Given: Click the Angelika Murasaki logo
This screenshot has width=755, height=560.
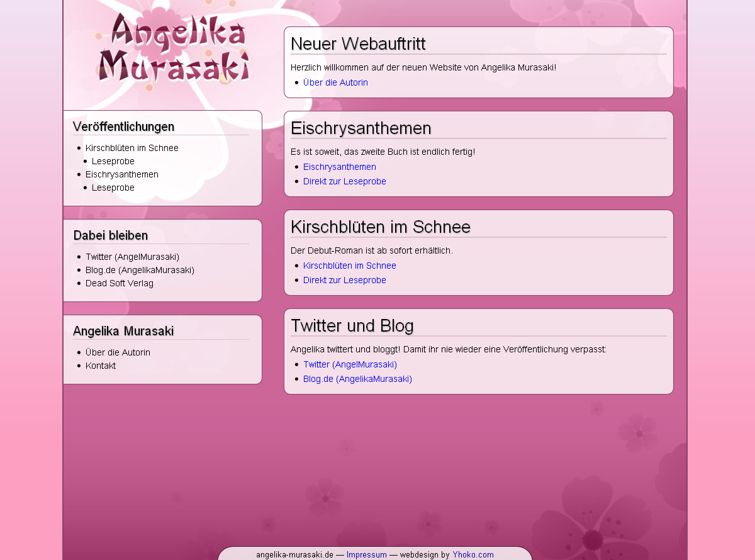Looking at the screenshot, I should click(x=174, y=49).
